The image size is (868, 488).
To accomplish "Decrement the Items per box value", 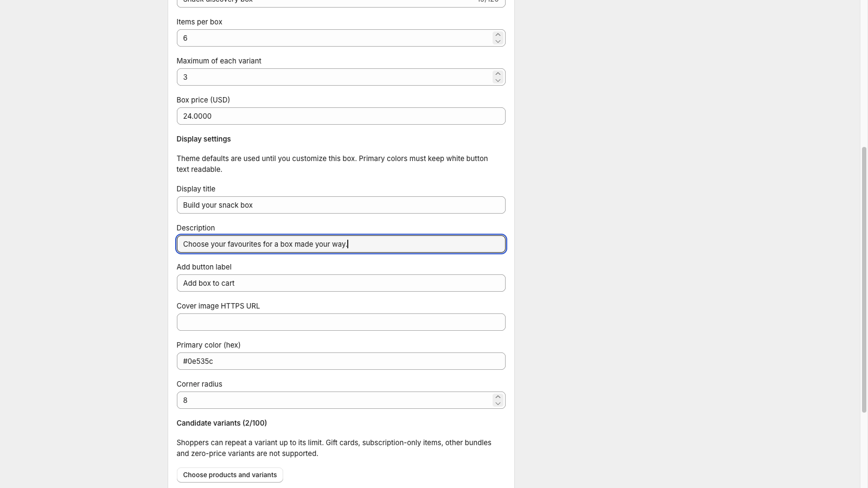I will (497, 41).
